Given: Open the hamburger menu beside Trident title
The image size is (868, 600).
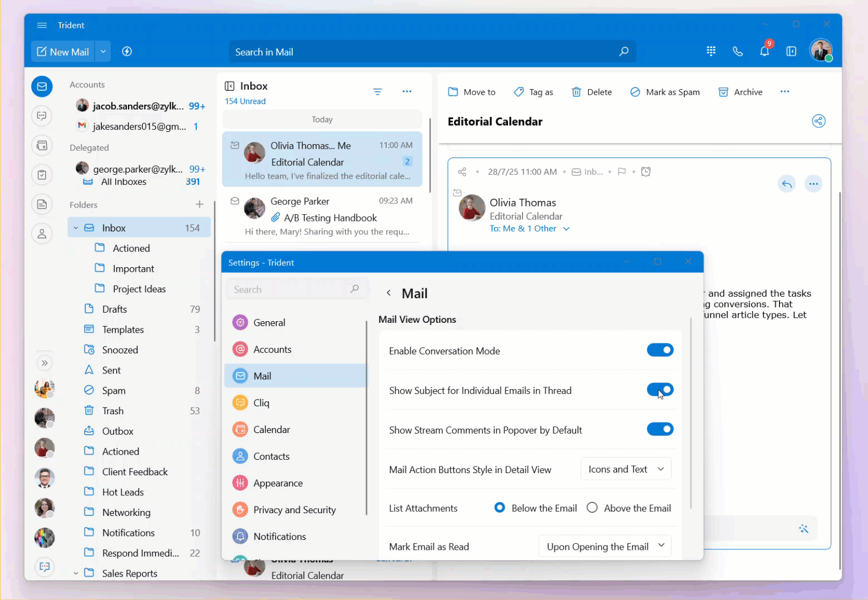Looking at the screenshot, I should coord(42,25).
